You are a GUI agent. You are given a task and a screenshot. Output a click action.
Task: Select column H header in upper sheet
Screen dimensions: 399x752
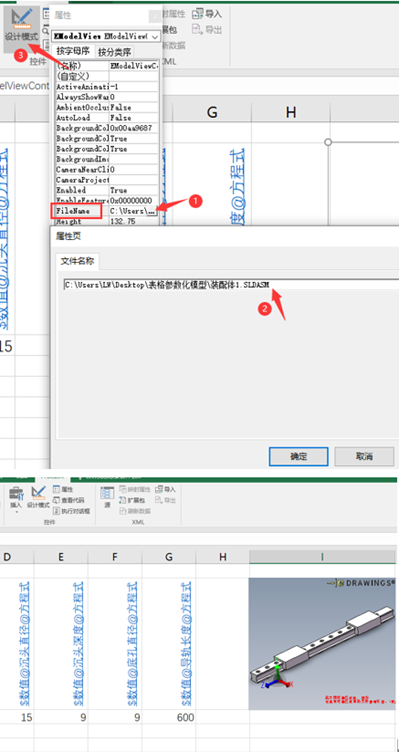pyautogui.click(x=291, y=112)
